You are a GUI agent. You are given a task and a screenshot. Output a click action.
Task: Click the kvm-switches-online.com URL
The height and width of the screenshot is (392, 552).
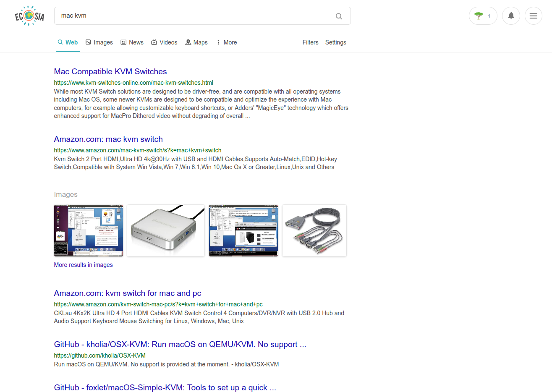point(133,83)
